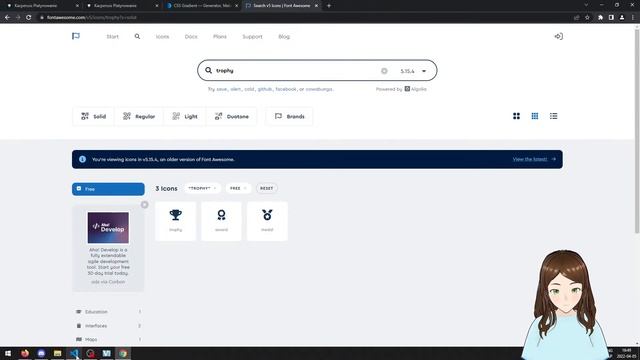Click the address bar URL
Image resolution: width=640 pixels, height=360 pixels.
coord(91,18)
